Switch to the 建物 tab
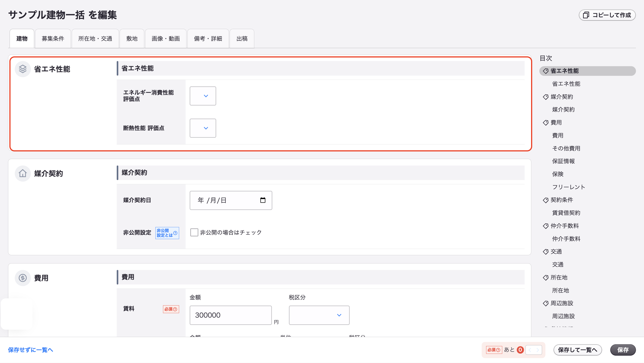The height and width of the screenshot is (363, 644). click(22, 38)
